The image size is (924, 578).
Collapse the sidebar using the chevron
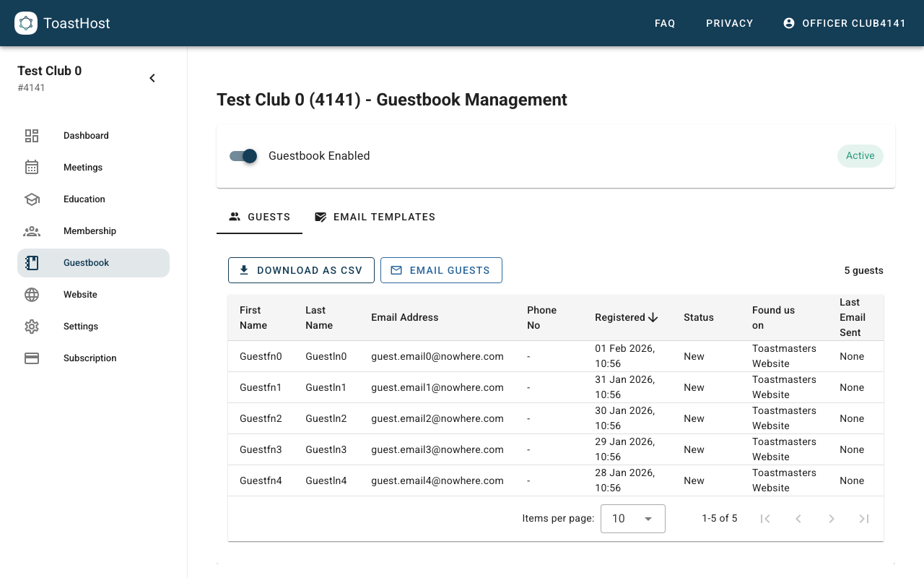coord(152,77)
